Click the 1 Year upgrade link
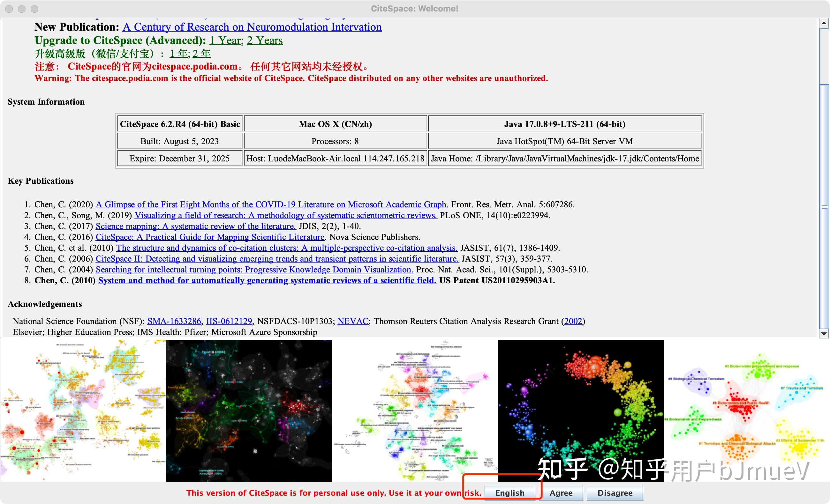This screenshot has width=830, height=504. tap(225, 41)
